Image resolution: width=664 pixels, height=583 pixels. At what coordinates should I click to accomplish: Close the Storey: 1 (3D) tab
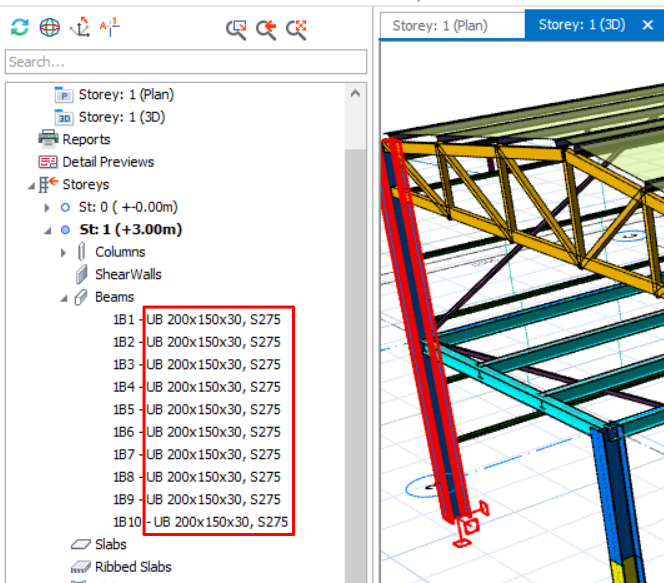point(647,25)
